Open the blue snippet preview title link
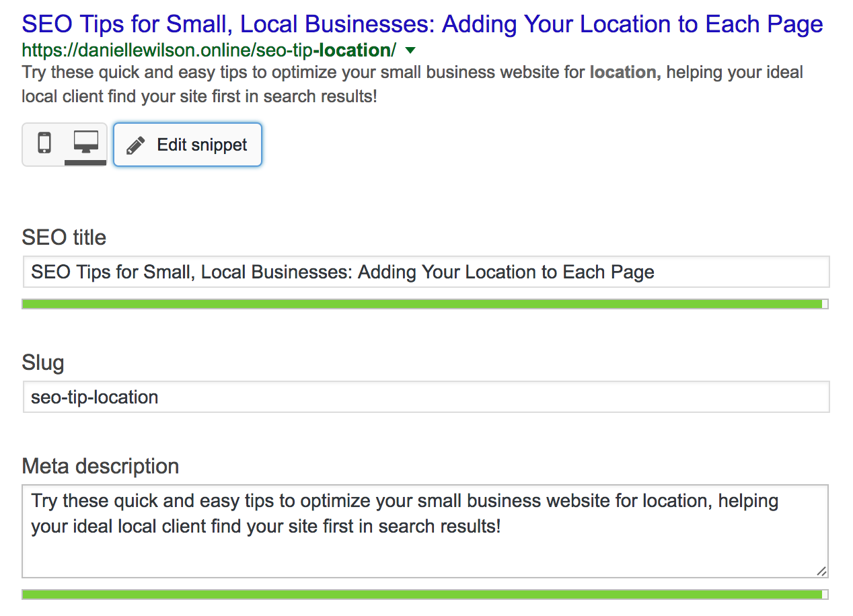The width and height of the screenshot is (853, 616). pos(422,25)
